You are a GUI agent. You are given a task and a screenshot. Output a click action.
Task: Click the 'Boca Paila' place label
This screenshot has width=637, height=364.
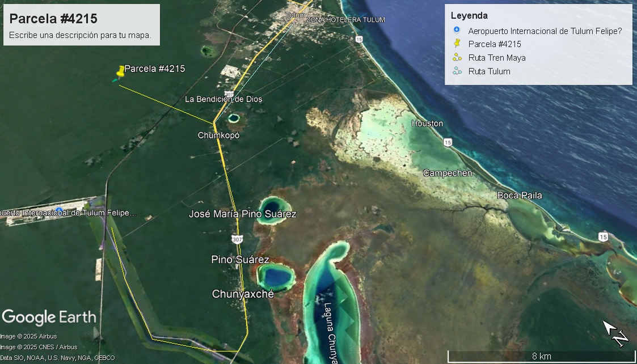pyautogui.click(x=519, y=196)
